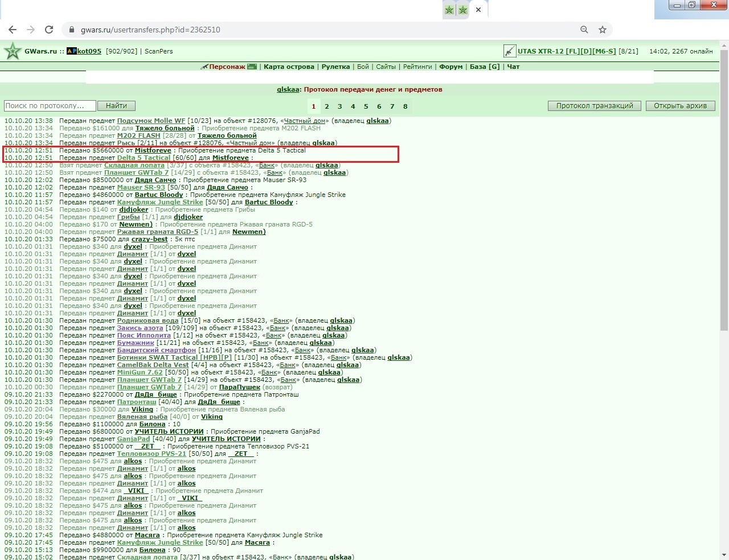Open the crazy-best player link
Screen dimensions: 729x560
click(149, 239)
